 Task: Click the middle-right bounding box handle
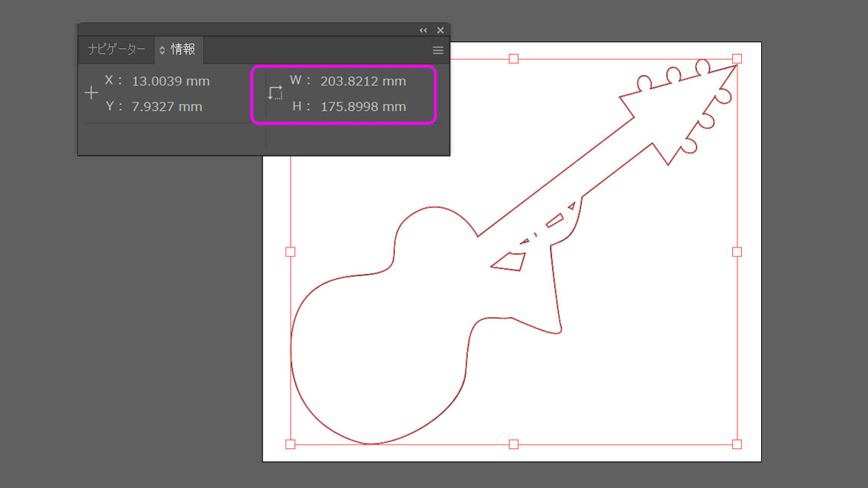tap(737, 251)
